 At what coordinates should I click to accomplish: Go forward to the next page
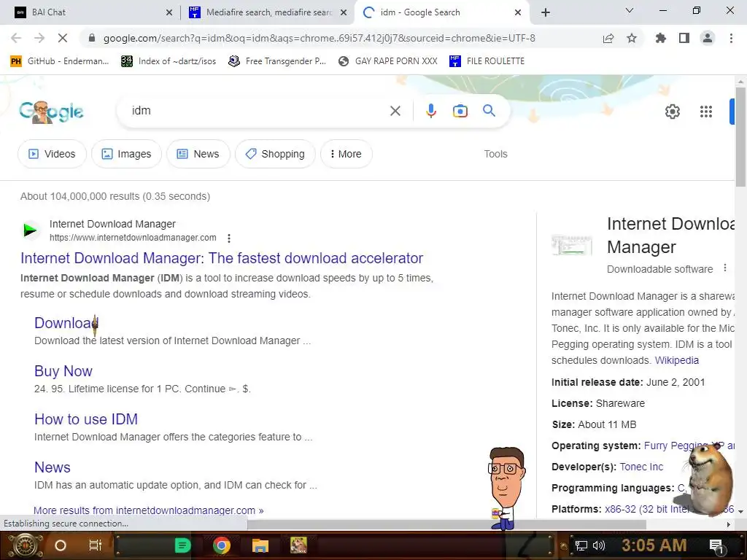click(x=39, y=38)
